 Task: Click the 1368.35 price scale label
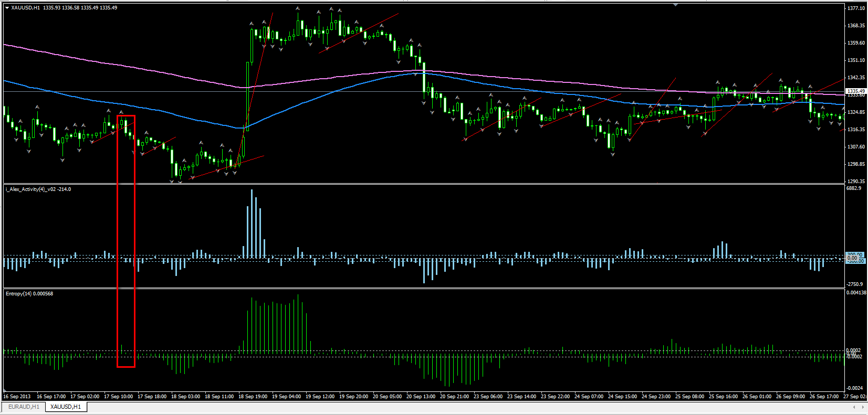pos(856,26)
